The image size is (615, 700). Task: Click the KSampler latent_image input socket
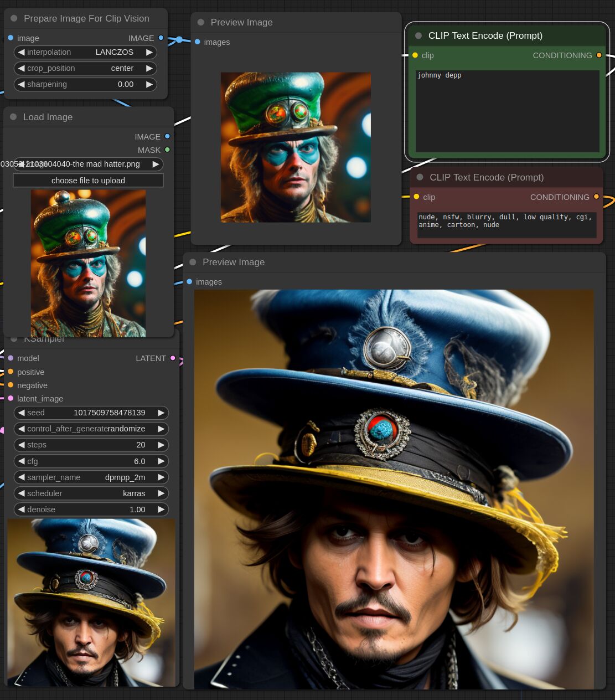click(x=11, y=398)
